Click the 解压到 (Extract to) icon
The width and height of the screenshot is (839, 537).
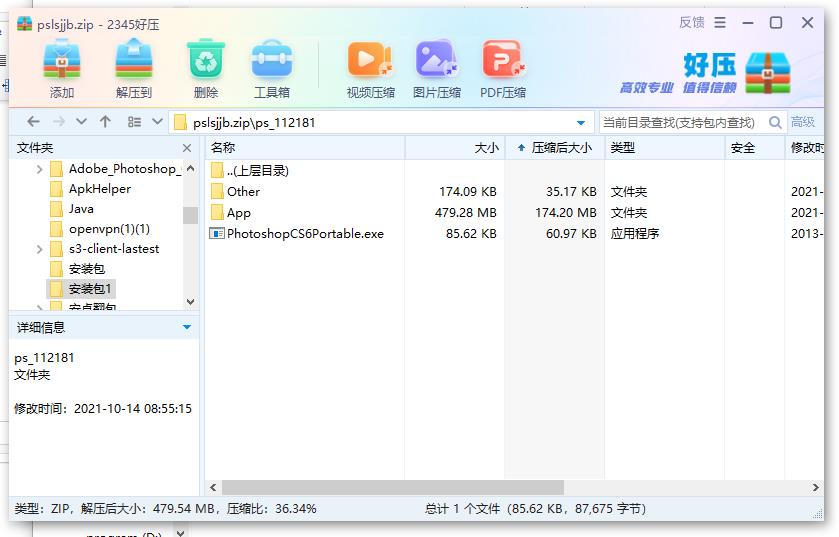(x=134, y=59)
